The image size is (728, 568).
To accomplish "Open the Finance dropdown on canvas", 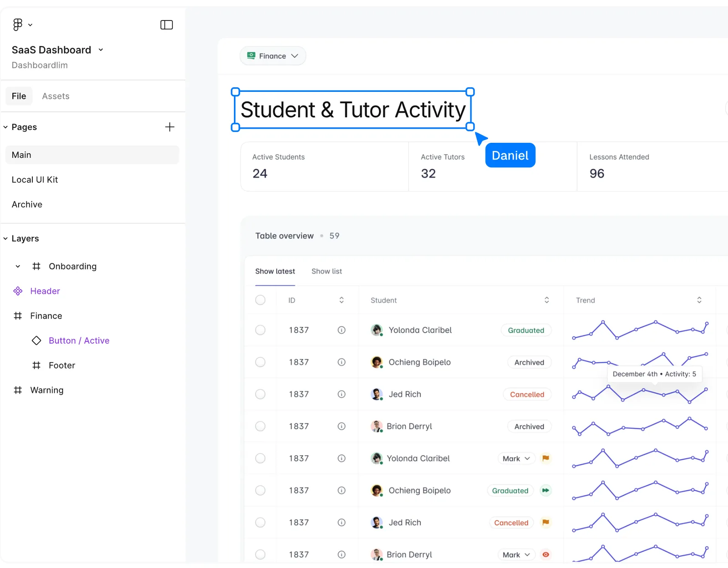I will [273, 56].
